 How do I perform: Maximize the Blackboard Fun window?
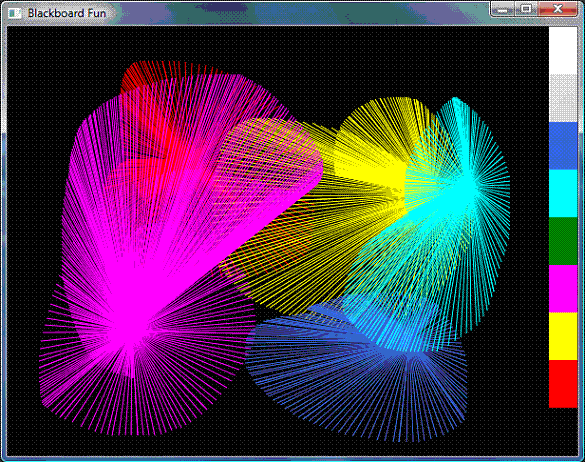pyautogui.click(x=526, y=9)
